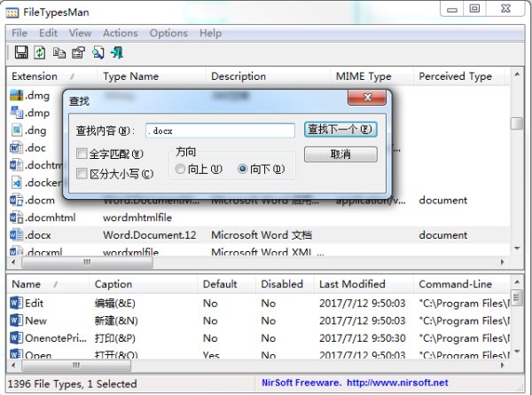Open the Edit menu

tap(48, 33)
